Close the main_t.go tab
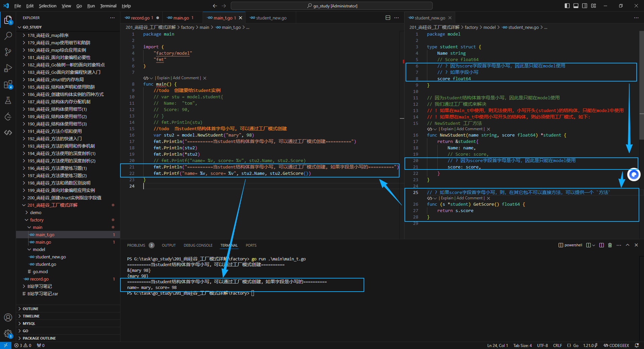Screen dimensions: 644x349 point(240,18)
